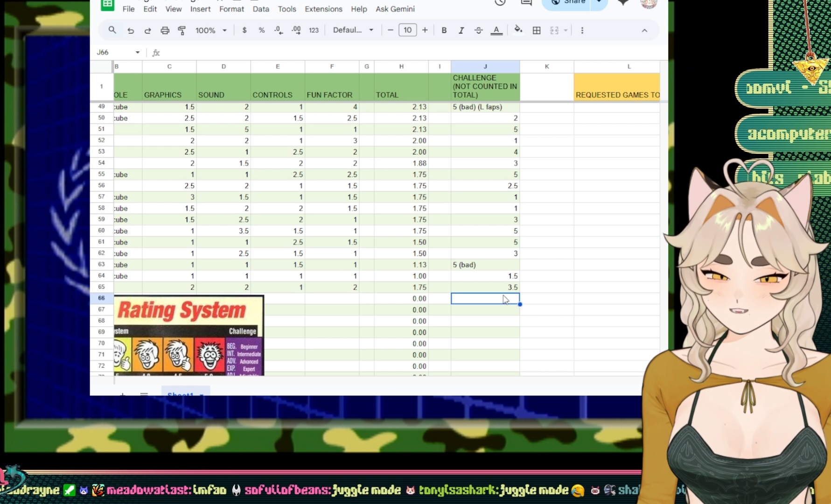Print the spreadsheet using printer icon
831x504 pixels.
pyautogui.click(x=165, y=30)
